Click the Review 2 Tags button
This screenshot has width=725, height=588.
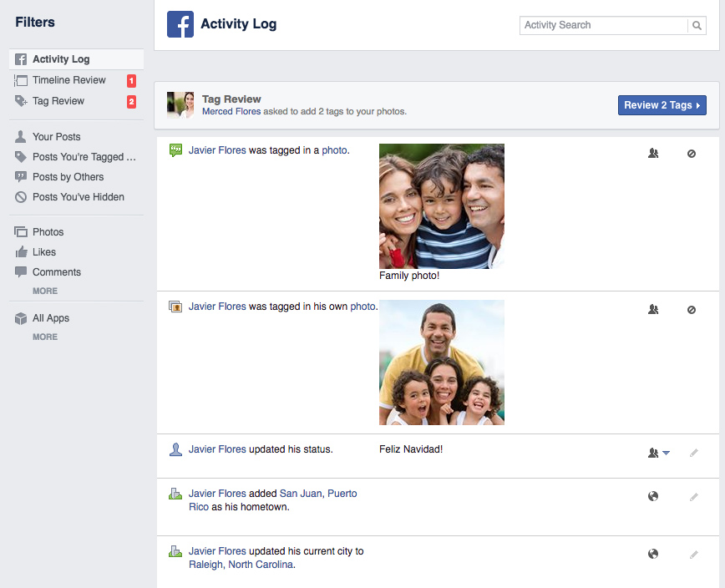tap(662, 105)
